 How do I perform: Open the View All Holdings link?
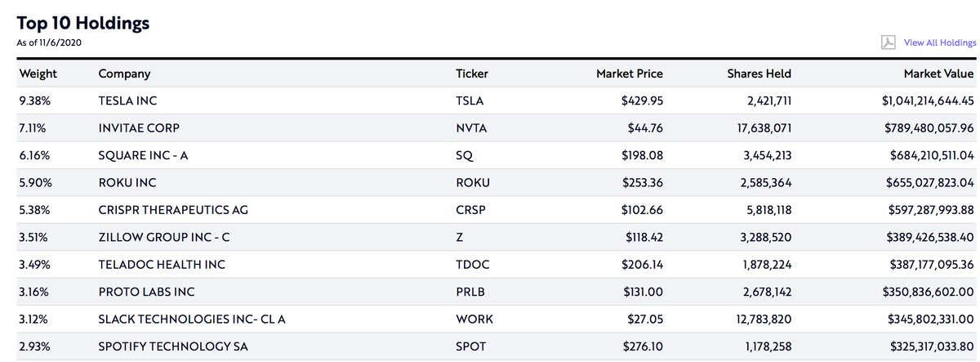tap(940, 42)
